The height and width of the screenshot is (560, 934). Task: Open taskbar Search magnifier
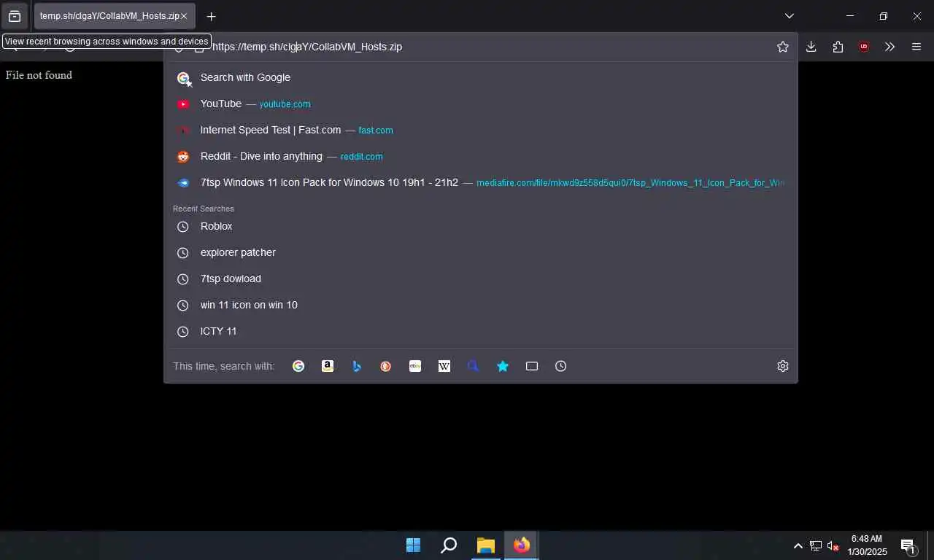coord(449,545)
